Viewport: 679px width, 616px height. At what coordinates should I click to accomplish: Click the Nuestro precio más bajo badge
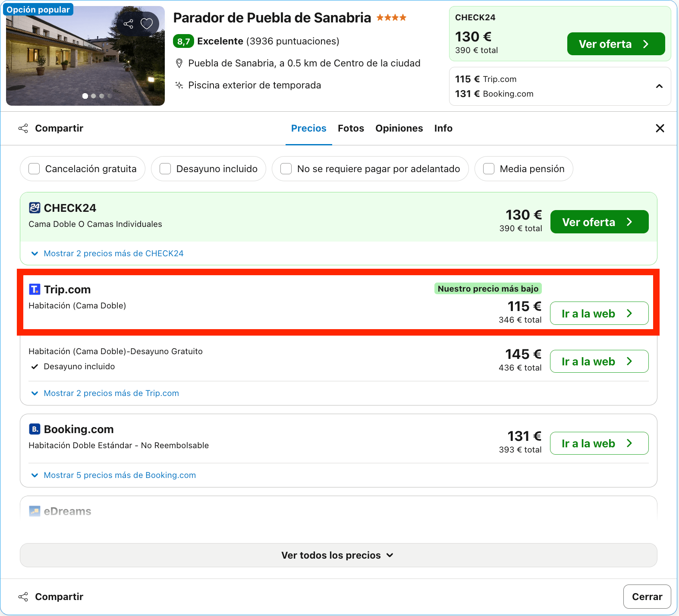pos(488,289)
